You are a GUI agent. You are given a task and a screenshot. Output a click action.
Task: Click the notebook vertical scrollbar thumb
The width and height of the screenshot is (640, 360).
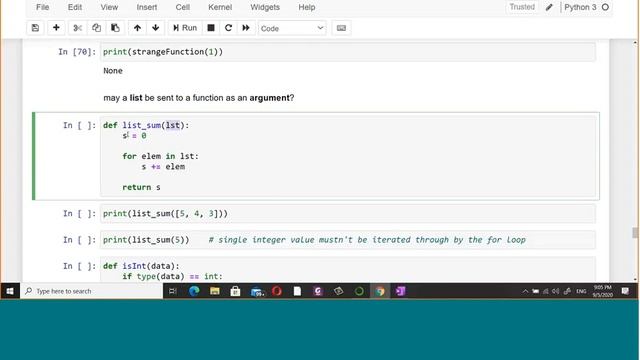635,233
